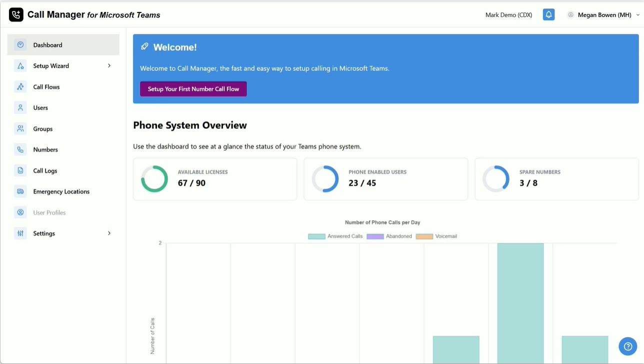Click the Users person icon in sidebar
Image resolution: width=644 pixels, height=364 pixels.
[20, 108]
